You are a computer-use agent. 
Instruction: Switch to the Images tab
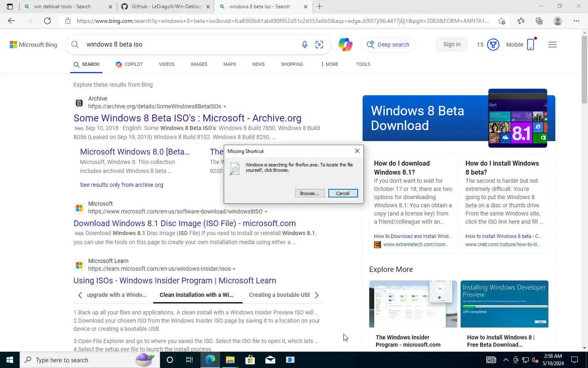199,64
